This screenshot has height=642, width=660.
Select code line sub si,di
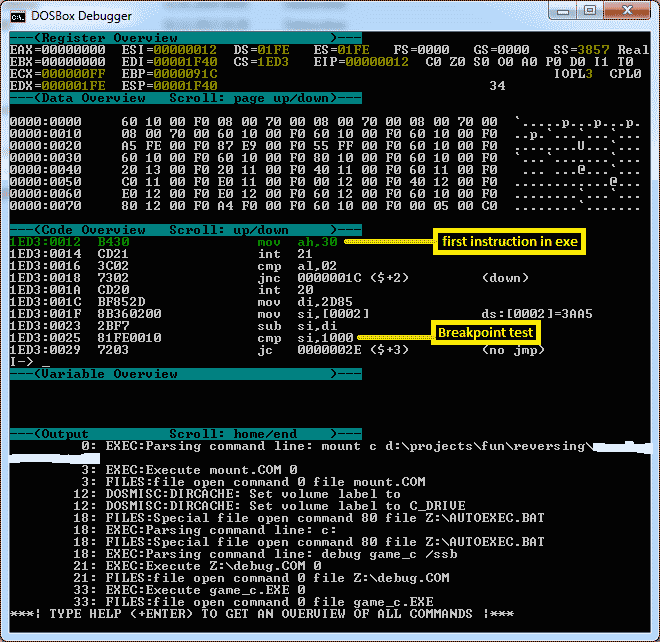(173, 326)
